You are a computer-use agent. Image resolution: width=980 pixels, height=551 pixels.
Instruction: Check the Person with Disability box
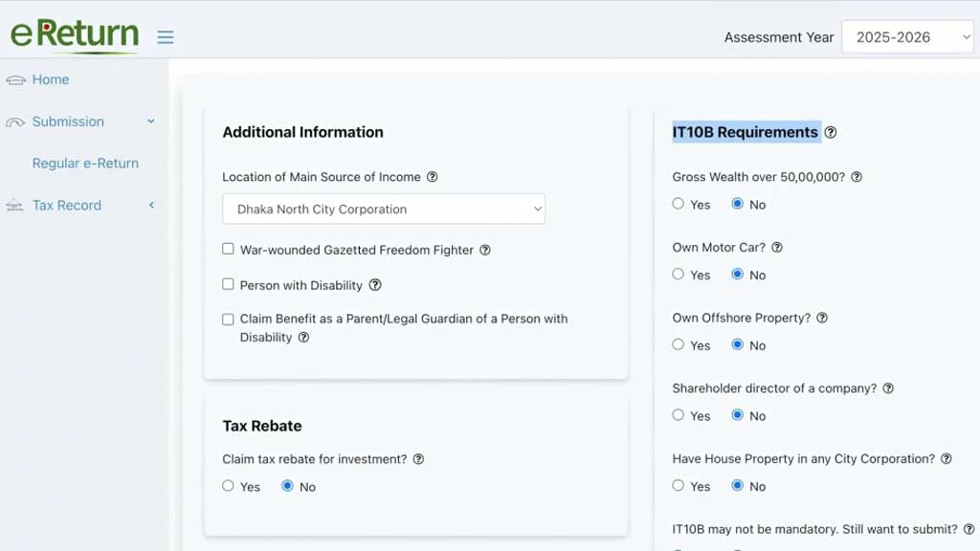228,284
